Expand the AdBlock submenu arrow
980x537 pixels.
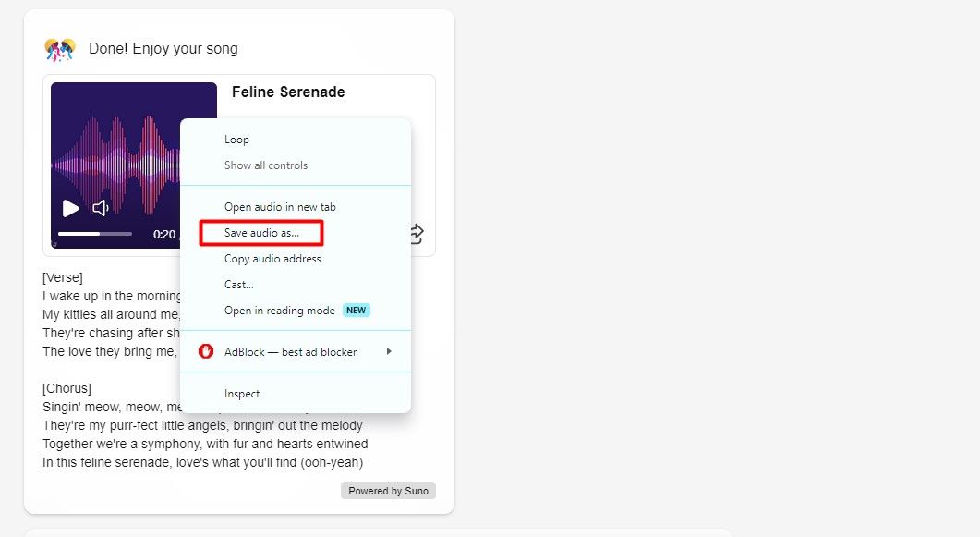coord(389,351)
